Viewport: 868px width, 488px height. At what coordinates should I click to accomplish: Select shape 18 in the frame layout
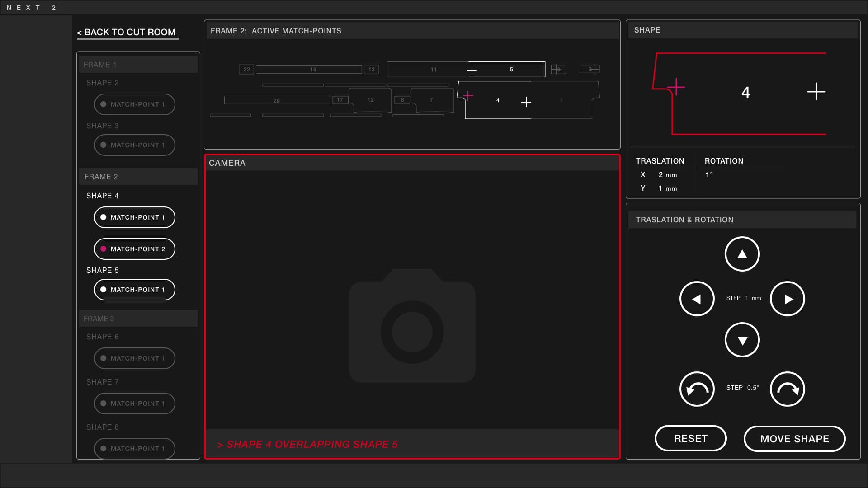coord(309,70)
